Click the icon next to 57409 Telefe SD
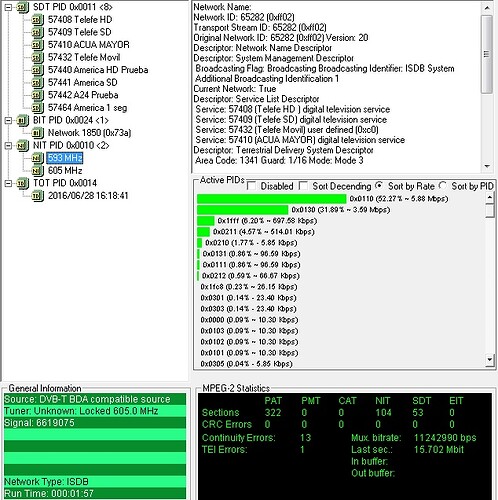The width and height of the screenshot is (498, 500). tap(38, 33)
